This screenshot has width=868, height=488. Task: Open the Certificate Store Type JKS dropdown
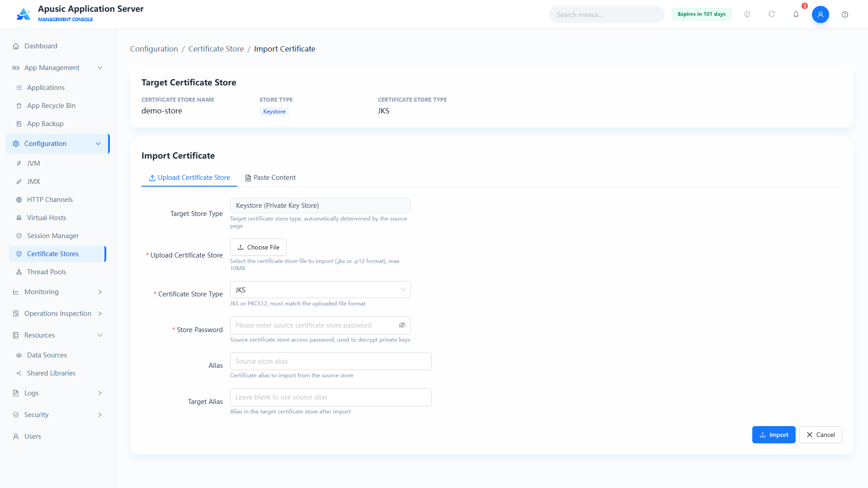click(320, 290)
